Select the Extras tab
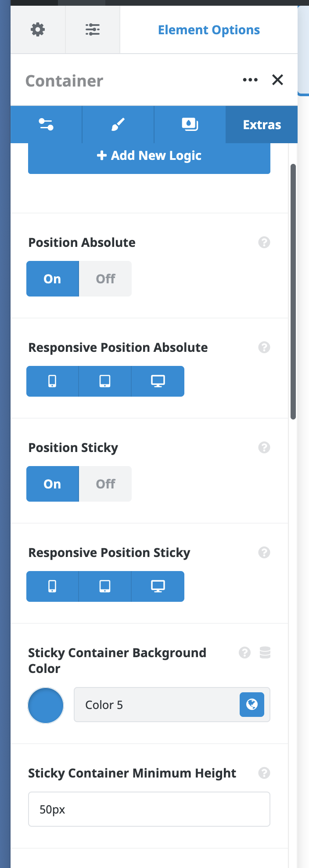 point(262,125)
